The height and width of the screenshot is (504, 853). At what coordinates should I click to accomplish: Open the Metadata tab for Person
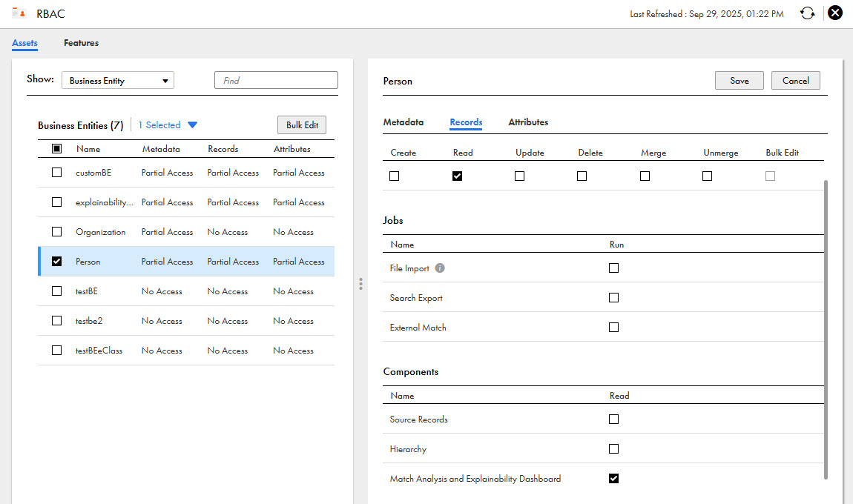tap(403, 122)
